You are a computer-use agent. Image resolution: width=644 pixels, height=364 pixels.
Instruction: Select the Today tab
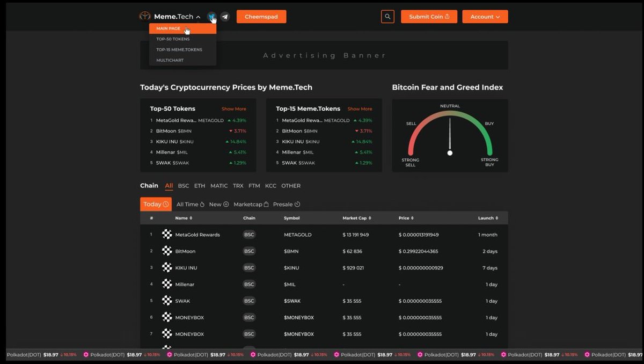pos(156,204)
